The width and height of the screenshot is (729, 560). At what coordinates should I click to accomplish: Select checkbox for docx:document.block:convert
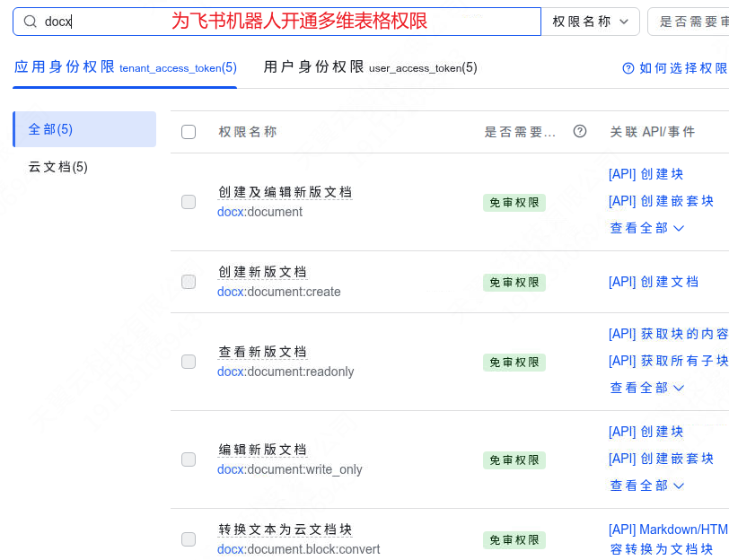[189, 539]
